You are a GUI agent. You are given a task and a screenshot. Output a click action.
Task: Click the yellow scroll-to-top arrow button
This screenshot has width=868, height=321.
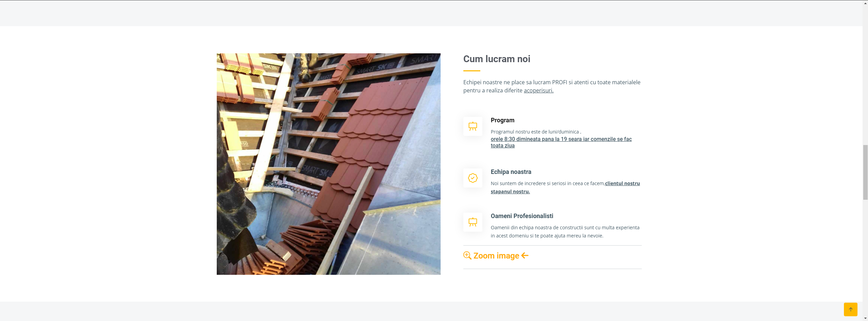point(850,309)
